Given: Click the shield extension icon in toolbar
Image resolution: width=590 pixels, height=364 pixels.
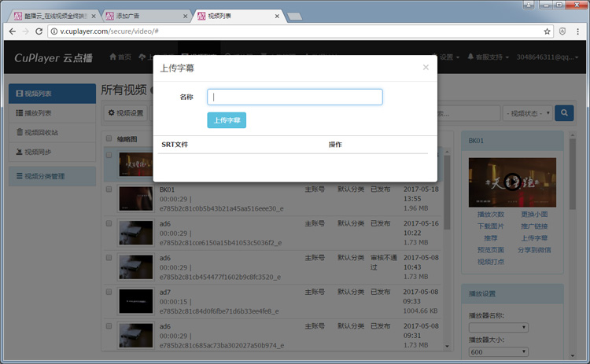Looking at the screenshot, I should coord(562,31).
